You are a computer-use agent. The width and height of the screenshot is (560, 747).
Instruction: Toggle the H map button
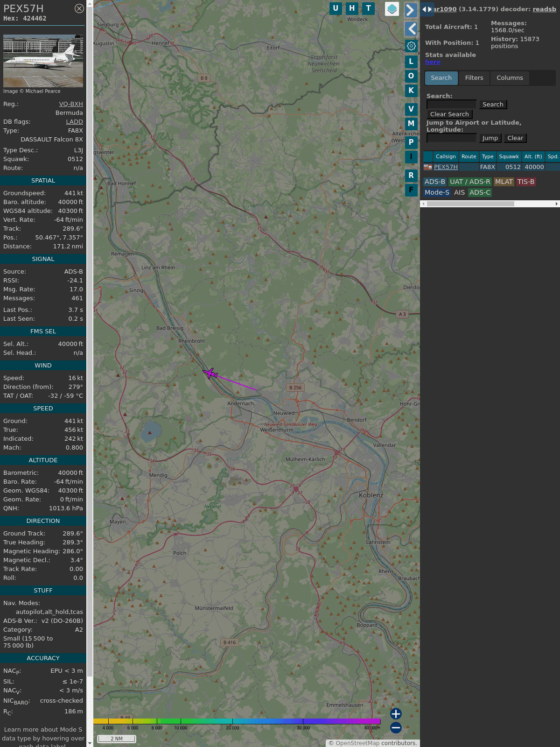(352, 8)
